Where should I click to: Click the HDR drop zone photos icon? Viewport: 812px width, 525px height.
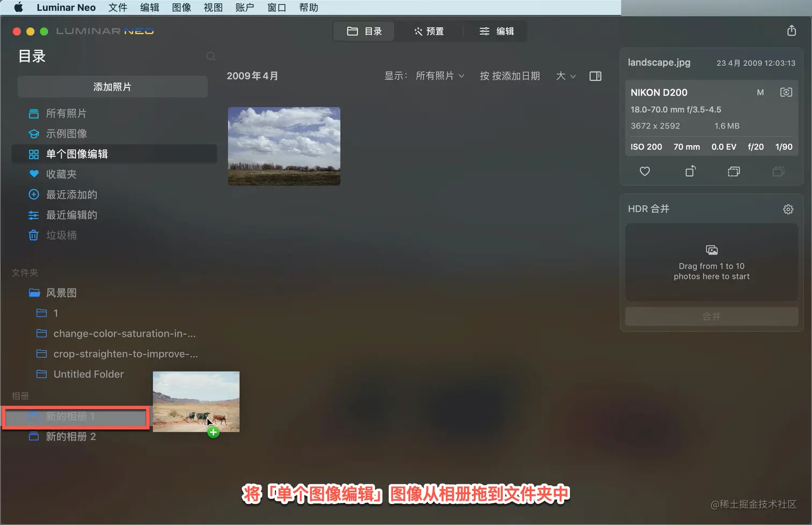pos(712,250)
